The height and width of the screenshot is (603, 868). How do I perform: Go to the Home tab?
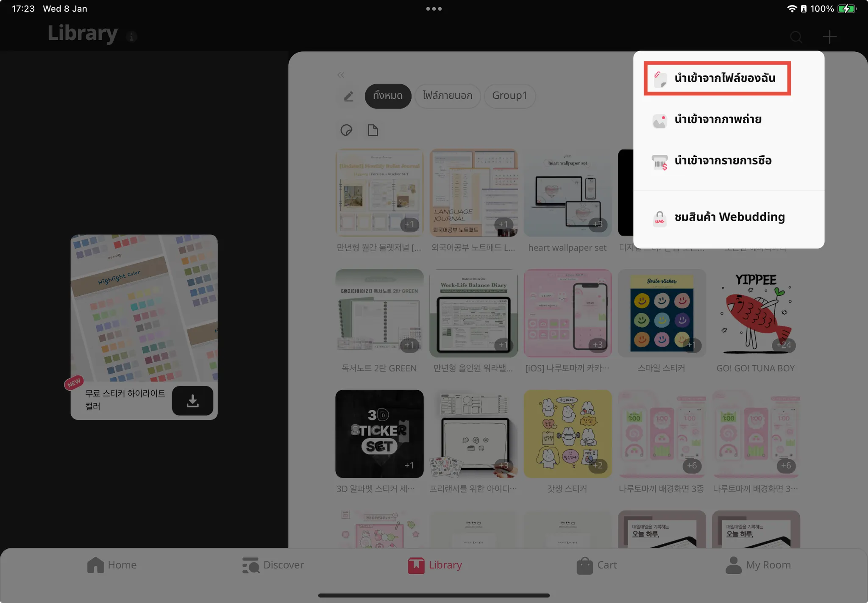[112, 565]
